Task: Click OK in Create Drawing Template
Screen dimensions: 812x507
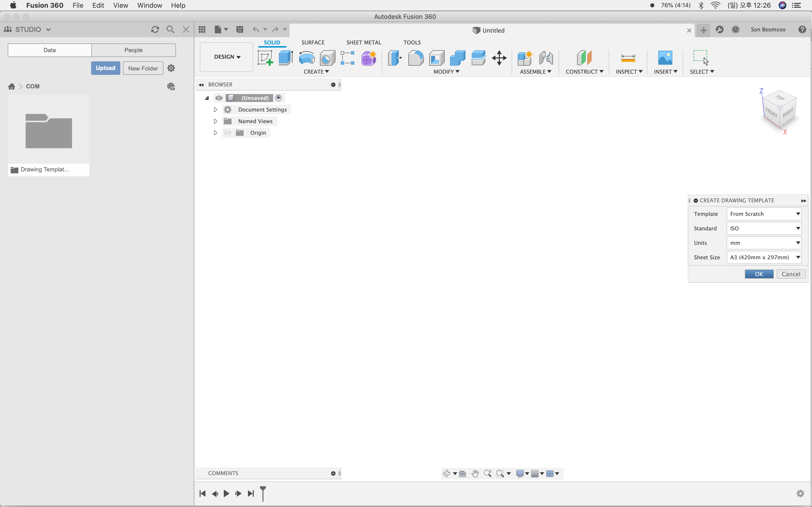Action: pos(759,274)
